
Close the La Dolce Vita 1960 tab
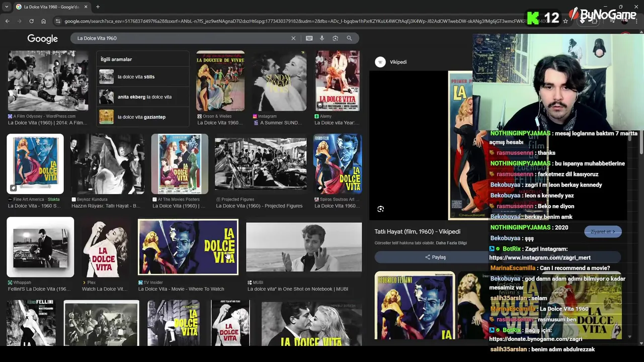86,7
